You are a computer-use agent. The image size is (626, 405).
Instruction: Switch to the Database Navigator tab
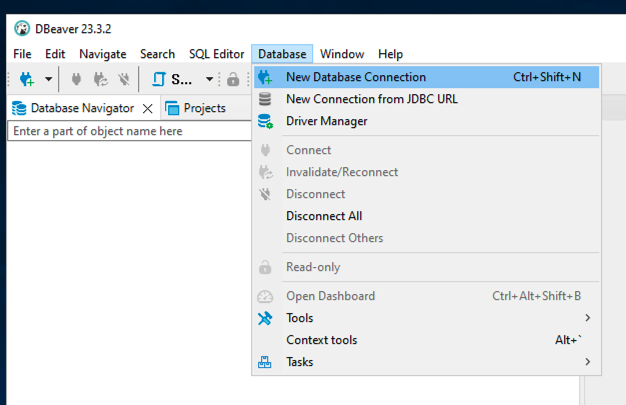click(x=82, y=108)
